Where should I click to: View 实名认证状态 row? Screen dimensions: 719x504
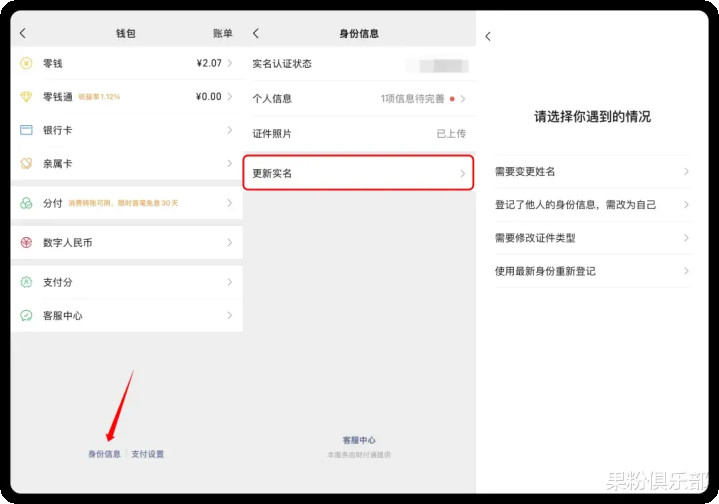pos(360,64)
